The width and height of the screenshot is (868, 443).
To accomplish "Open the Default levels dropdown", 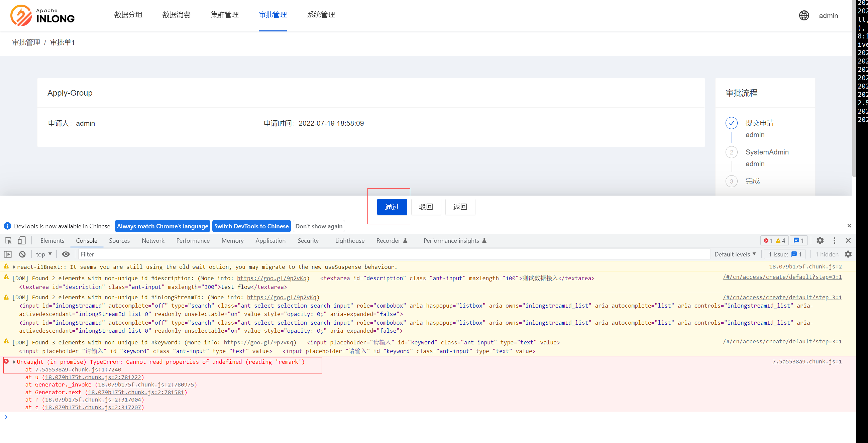I will coord(735,254).
